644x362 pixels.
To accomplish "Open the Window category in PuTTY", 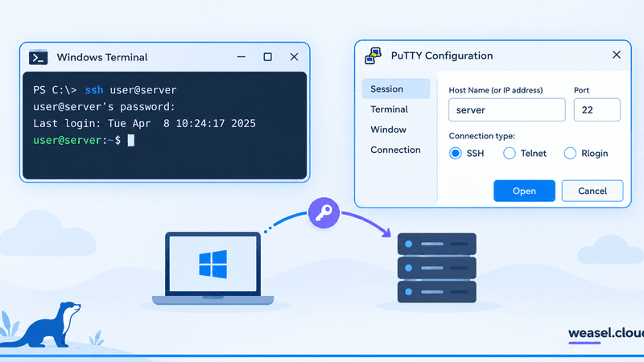I will tap(388, 130).
